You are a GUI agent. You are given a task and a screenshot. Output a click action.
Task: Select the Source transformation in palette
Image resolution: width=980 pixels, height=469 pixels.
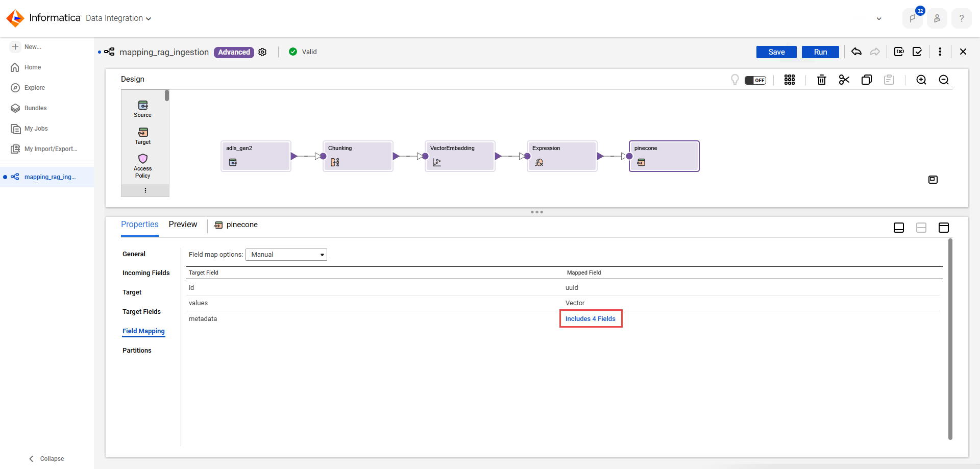[x=143, y=109]
